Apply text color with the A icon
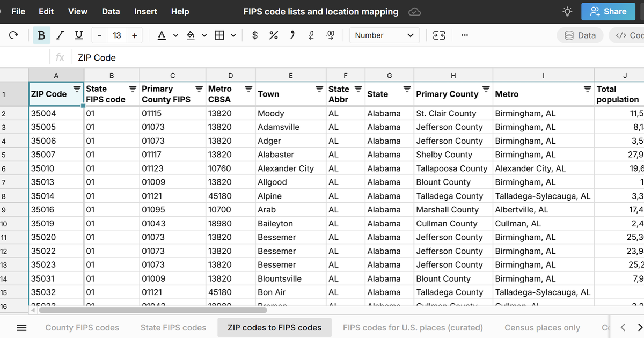 (162, 35)
